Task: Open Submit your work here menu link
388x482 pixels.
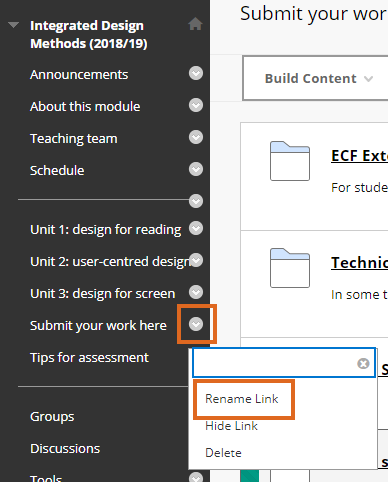Action: point(98,326)
